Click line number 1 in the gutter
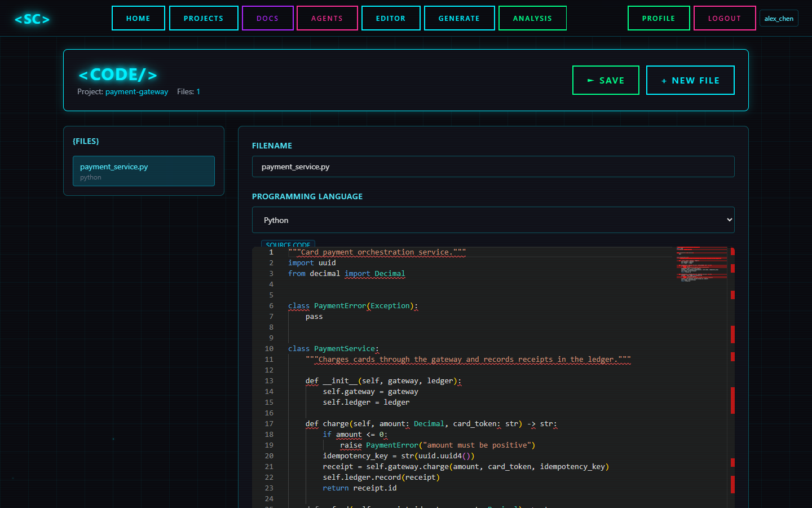The image size is (812, 508). click(271, 252)
